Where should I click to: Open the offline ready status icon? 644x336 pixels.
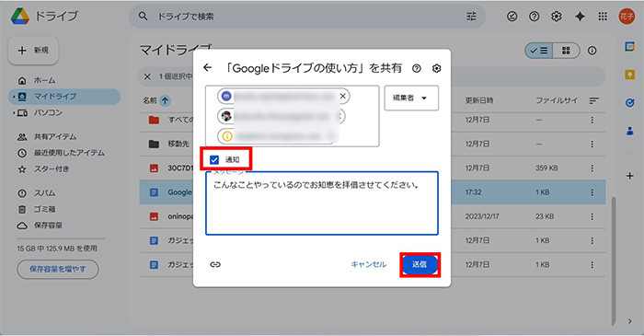point(512,17)
